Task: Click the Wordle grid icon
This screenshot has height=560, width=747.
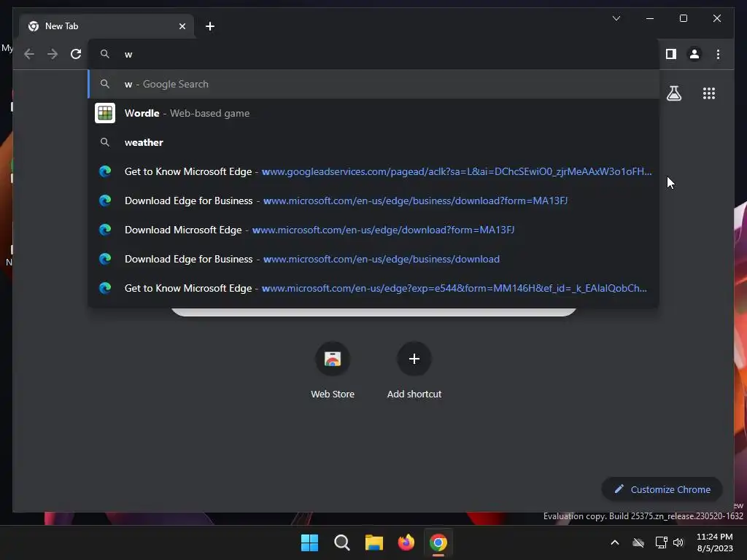Action: (105, 113)
